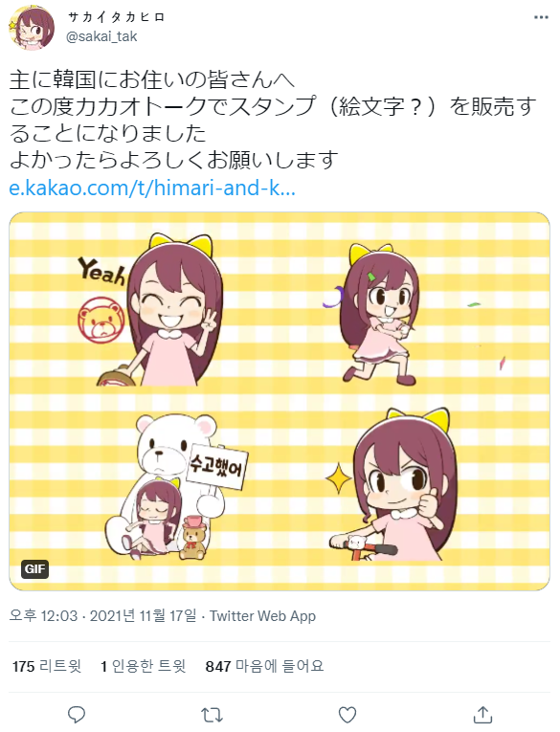Click the reply speech bubble icon
This screenshot has height=732, width=560.
pos(77,715)
